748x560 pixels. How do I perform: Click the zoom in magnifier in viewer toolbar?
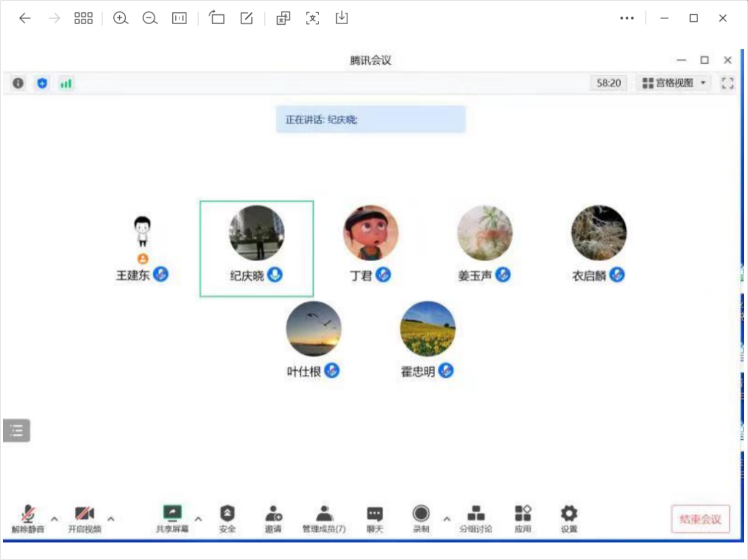[120, 18]
